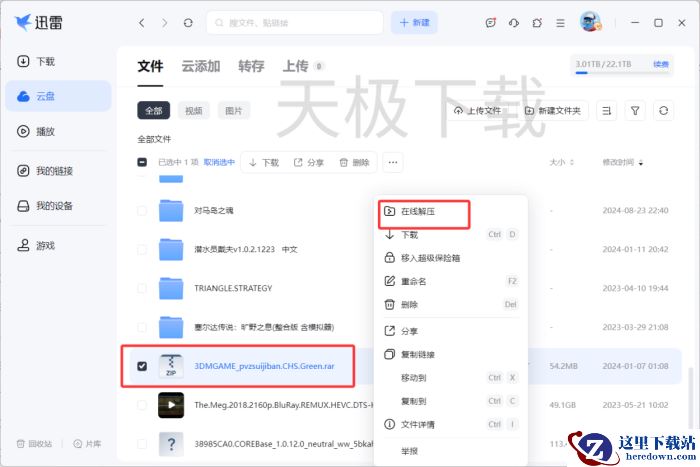700x467 pixels.
Task: Click the search input field
Action: (x=295, y=23)
